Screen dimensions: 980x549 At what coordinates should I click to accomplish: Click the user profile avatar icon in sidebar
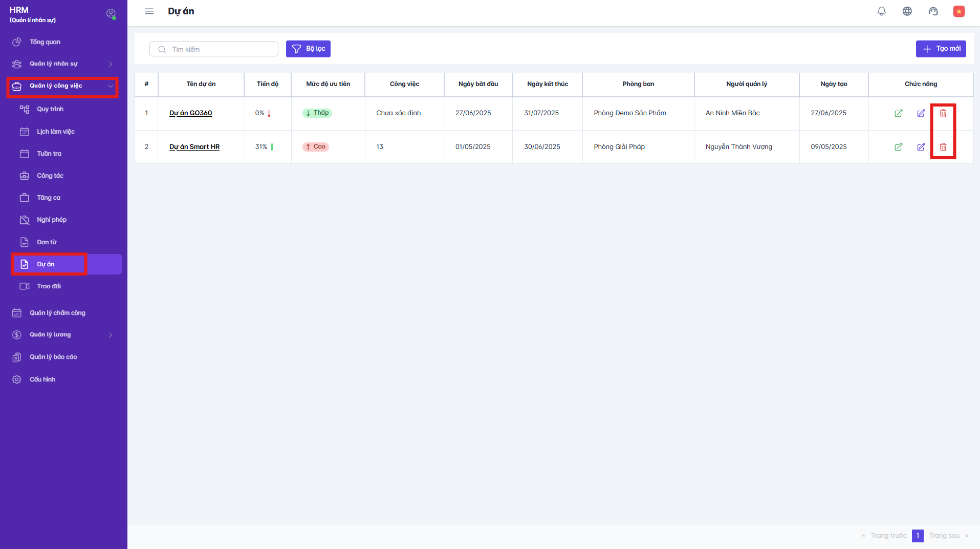tap(111, 14)
